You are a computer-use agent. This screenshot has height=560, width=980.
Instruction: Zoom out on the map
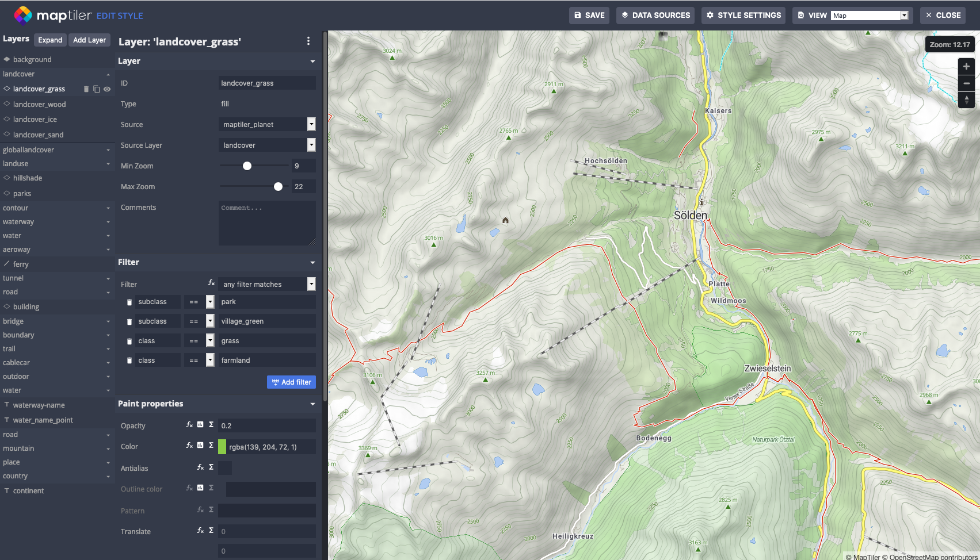(966, 83)
